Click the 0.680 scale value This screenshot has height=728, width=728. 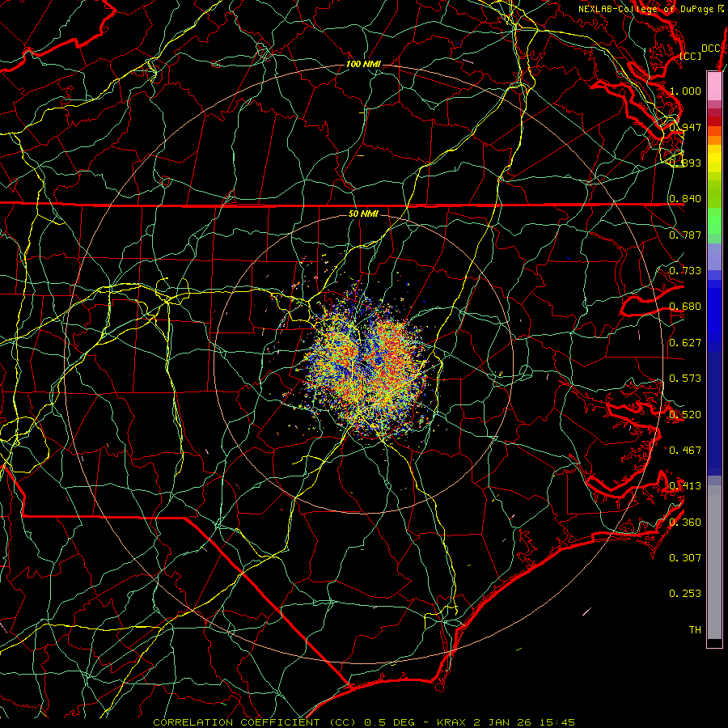(685, 307)
